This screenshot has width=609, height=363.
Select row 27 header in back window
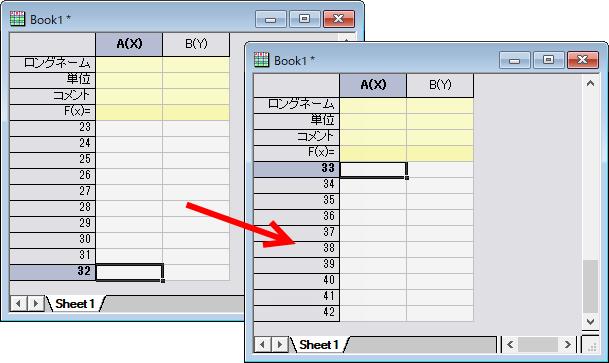(52, 191)
